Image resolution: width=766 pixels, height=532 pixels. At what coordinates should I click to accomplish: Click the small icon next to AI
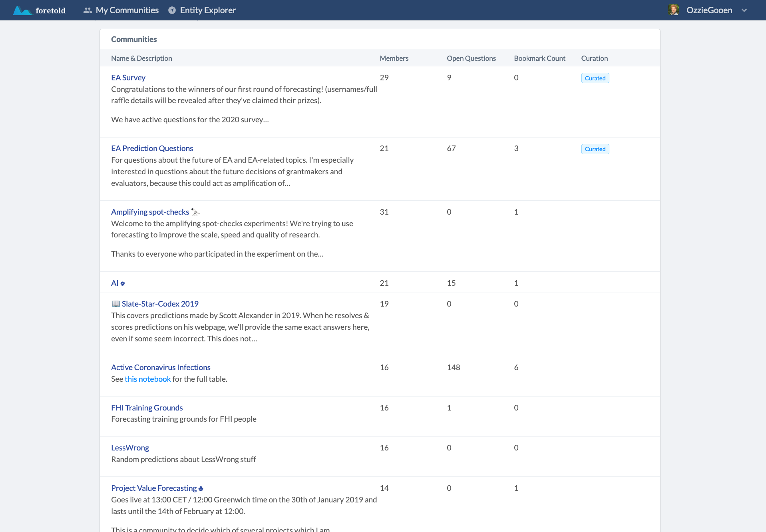123,283
